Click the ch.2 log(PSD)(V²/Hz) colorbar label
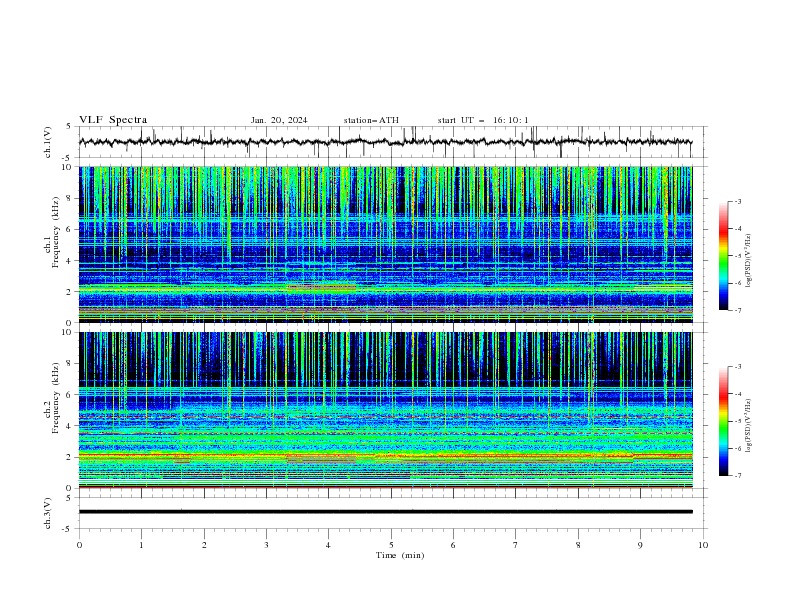The image size is (792, 612). [749, 426]
